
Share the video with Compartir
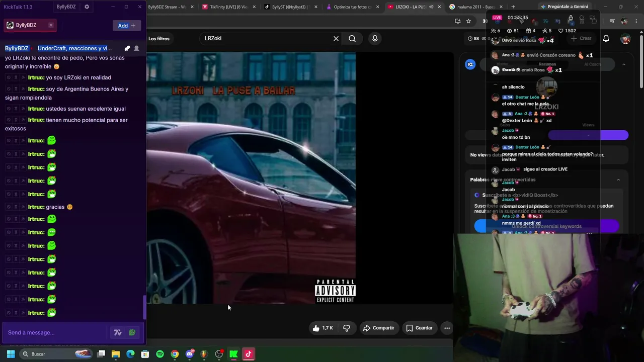click(x=379, y=328)
